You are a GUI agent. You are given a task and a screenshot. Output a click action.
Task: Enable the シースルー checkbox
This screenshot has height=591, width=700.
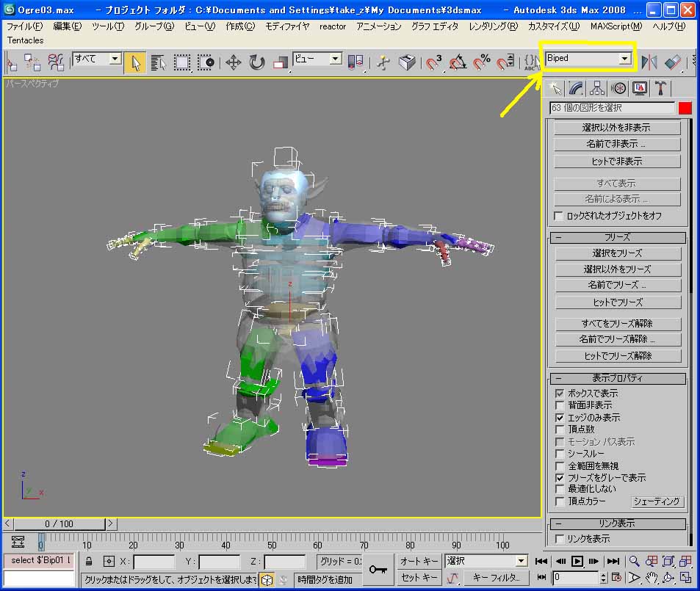pos(560,454)
